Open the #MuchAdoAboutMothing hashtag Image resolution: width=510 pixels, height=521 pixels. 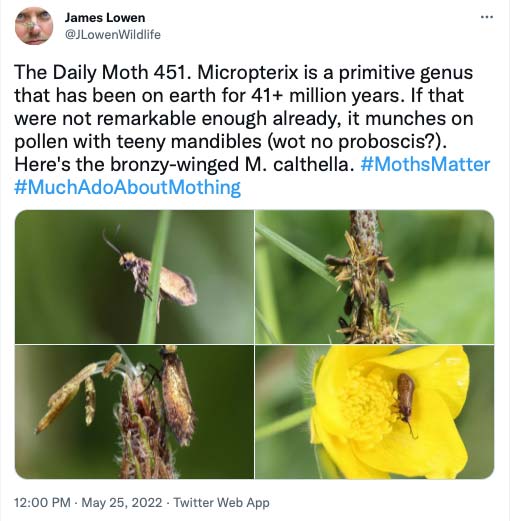(x=127, y=187)
